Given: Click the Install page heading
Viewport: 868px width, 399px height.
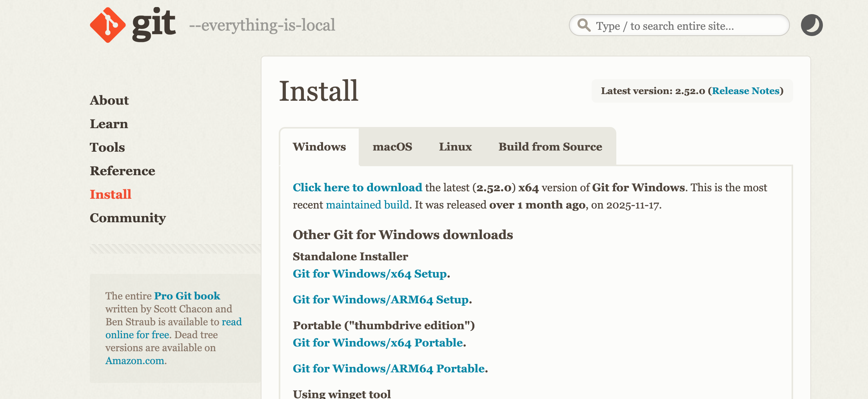Looking at the screenshot, I should pos(319,91).
